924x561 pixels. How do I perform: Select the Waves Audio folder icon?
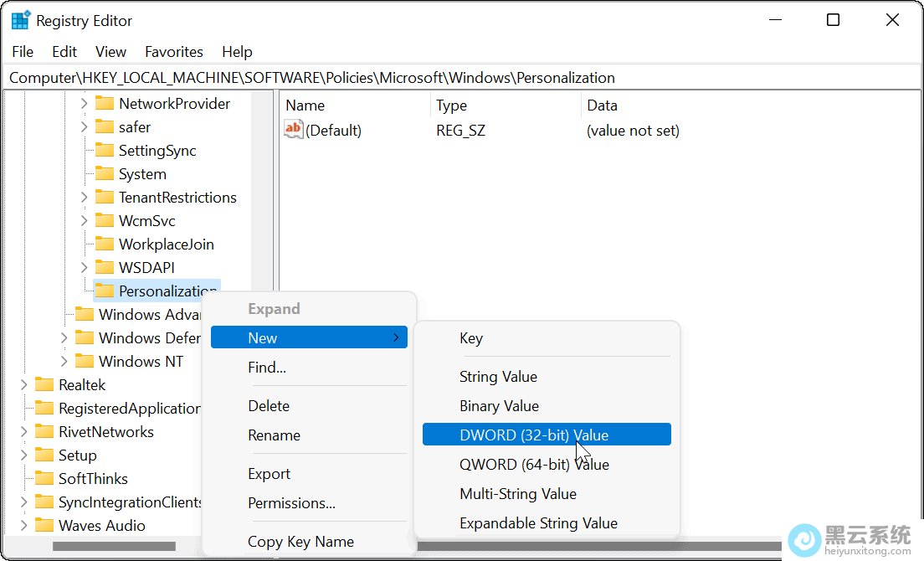[x=44, y=526]
